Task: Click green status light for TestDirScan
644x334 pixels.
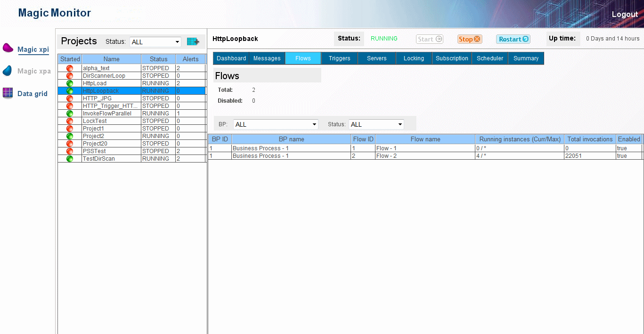Action: click(70, 159)
